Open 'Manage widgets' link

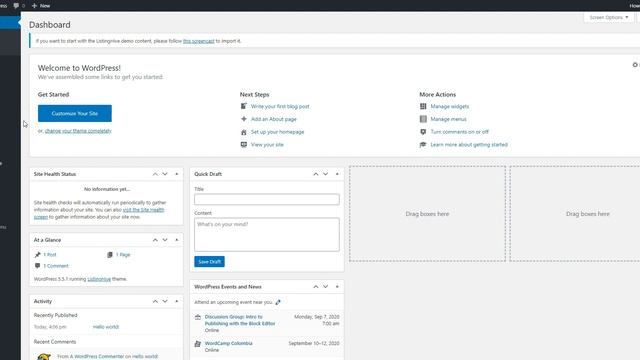[450, 107]
